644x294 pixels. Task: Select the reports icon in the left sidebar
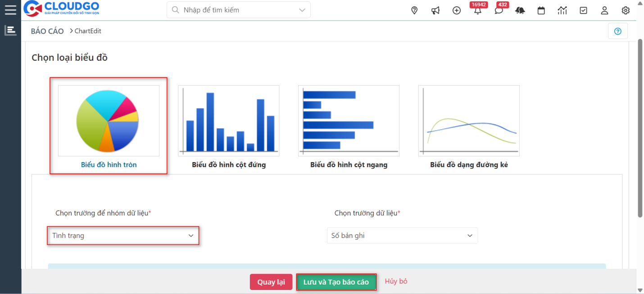(10, 30)
